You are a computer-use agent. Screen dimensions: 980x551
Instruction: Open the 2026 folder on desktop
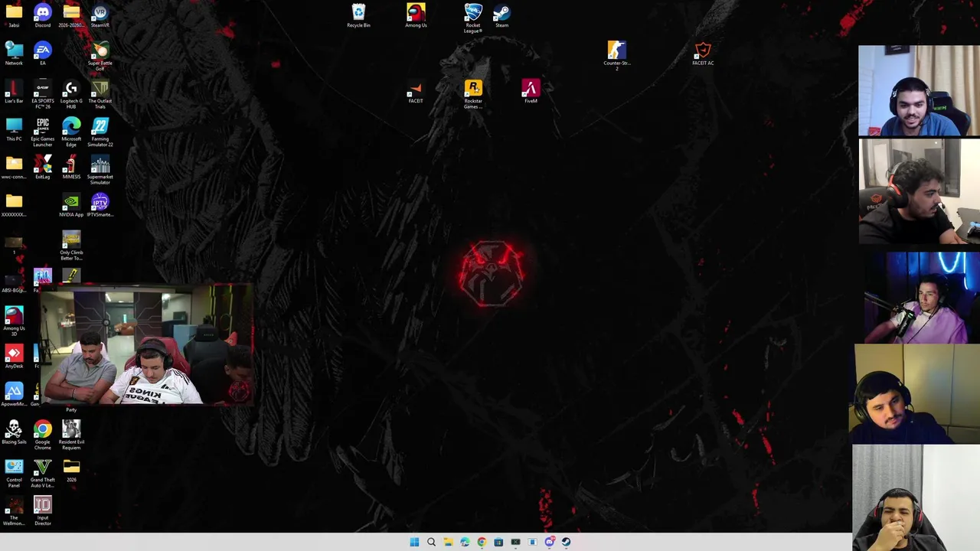click(71, 471)
